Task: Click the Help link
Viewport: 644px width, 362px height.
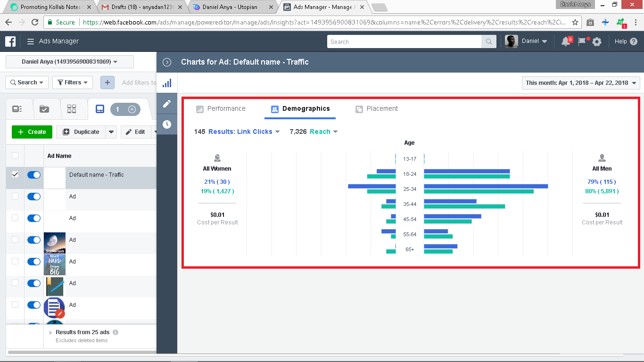Action: 621,41
